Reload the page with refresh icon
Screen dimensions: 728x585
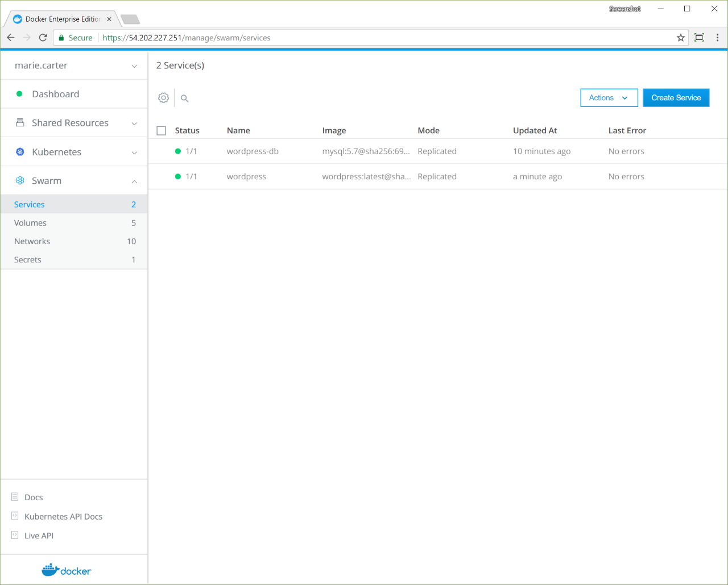click(43, 38)
